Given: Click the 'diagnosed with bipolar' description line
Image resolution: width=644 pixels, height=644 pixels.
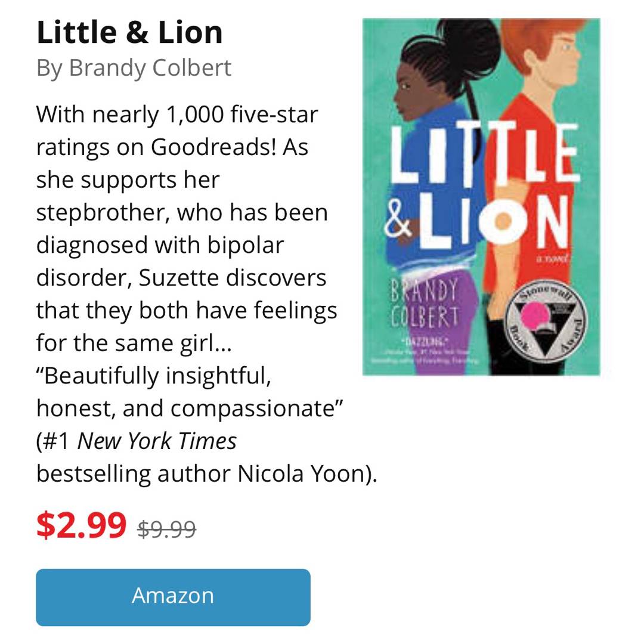Looking at the screenshot, I should tap(160, 245).
